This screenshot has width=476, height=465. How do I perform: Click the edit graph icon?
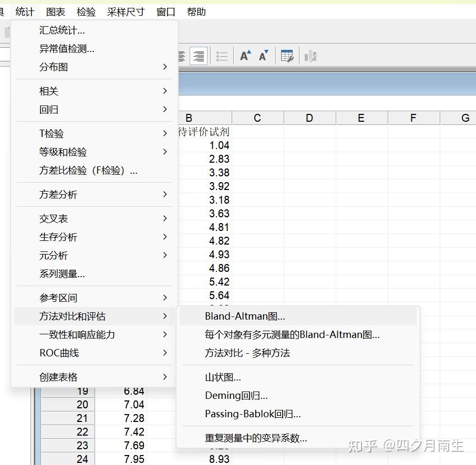(x=311, y=55)
